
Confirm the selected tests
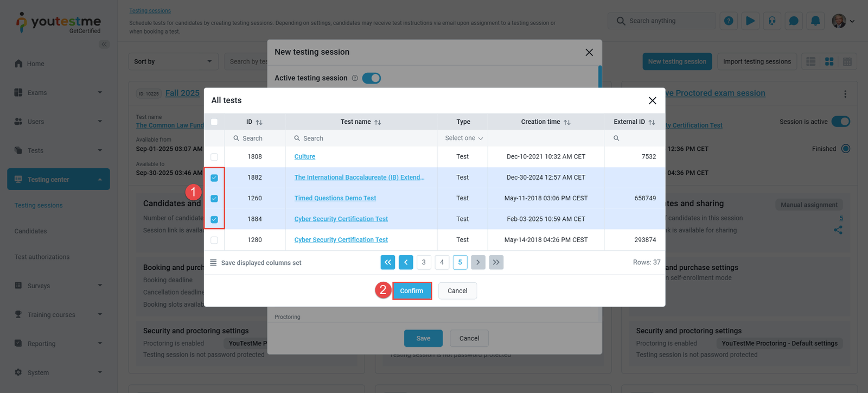coord(412,291)
